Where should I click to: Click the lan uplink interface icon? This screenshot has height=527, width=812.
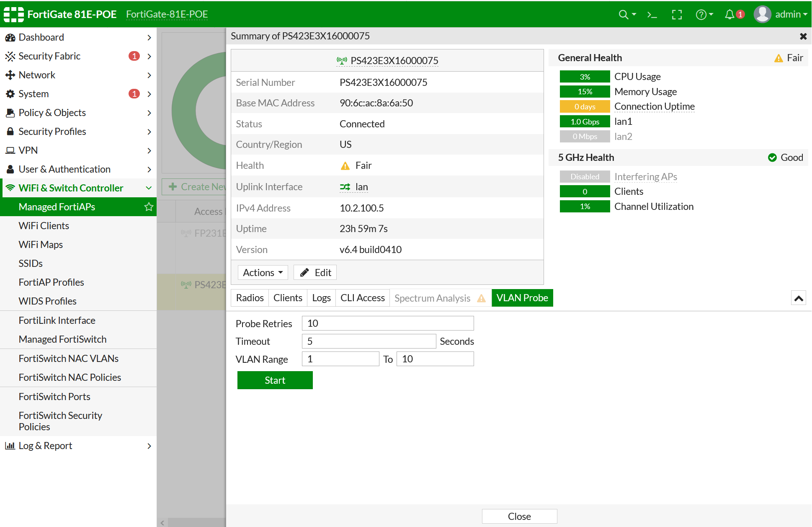point(345,187)
